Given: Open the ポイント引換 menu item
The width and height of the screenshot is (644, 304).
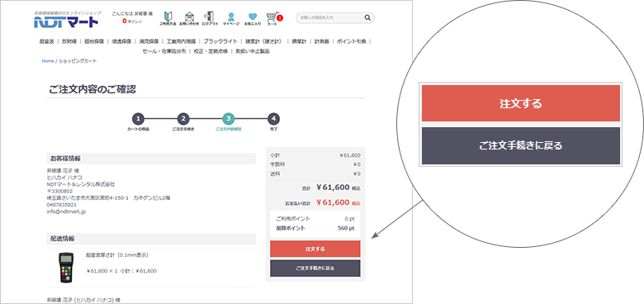Looking at the screenshot, I should pos(351,41).
